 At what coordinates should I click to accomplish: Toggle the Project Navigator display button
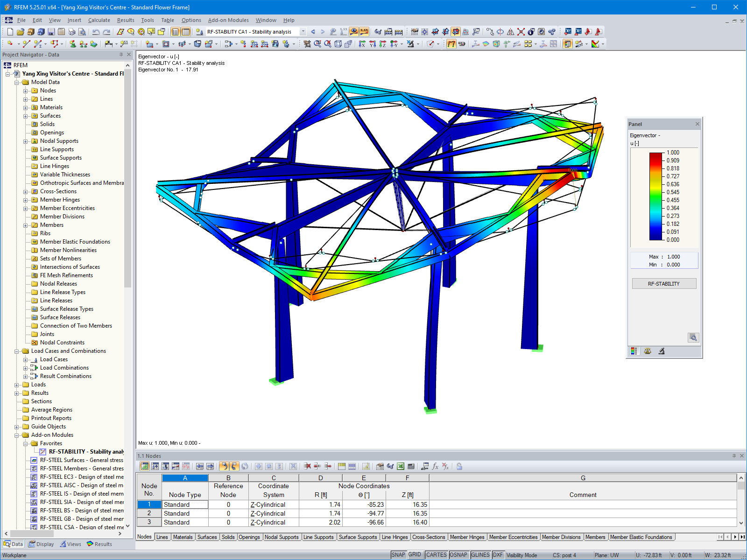coord(176,32)
